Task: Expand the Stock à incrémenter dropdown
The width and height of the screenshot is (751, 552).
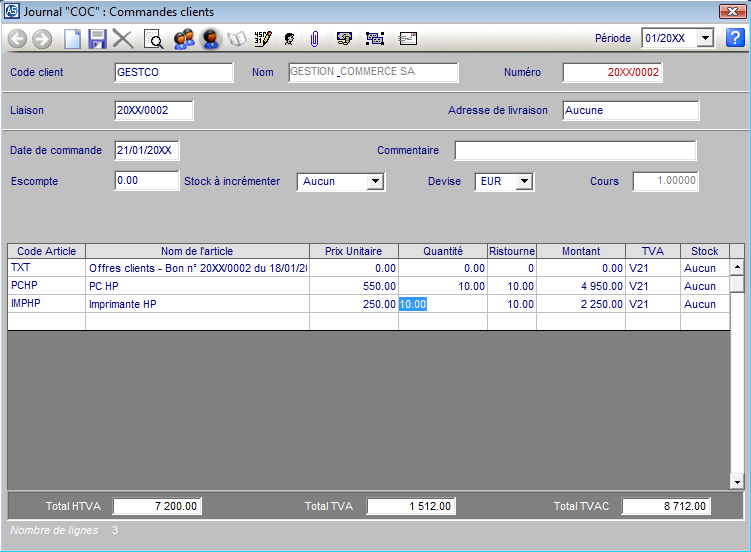Action: point(375,182)
